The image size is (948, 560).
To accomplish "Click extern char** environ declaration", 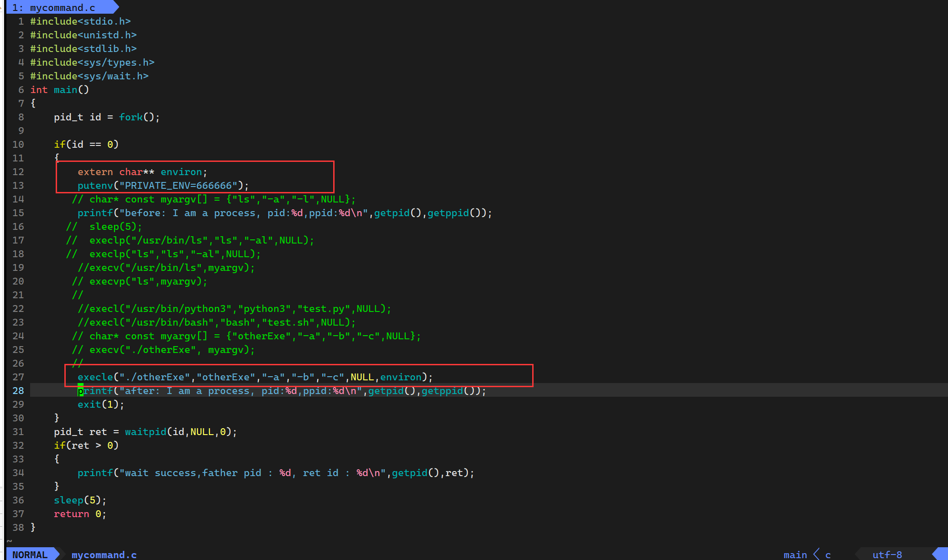I will tap(142, 172).
